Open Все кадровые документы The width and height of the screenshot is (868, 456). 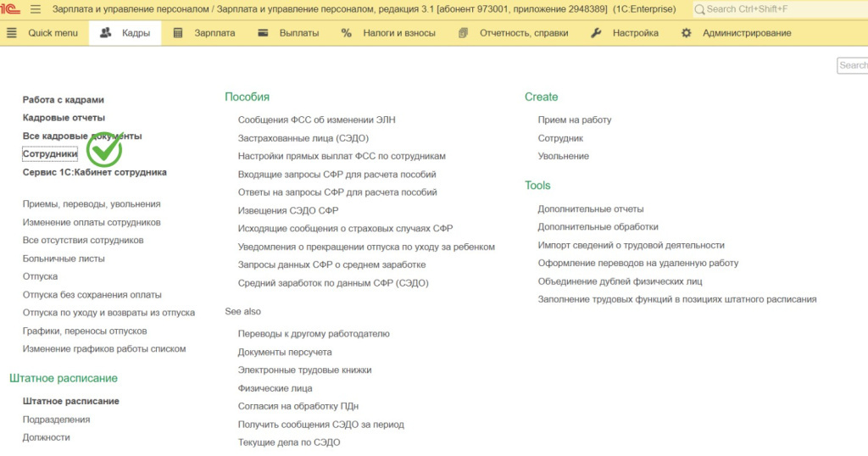82,136
